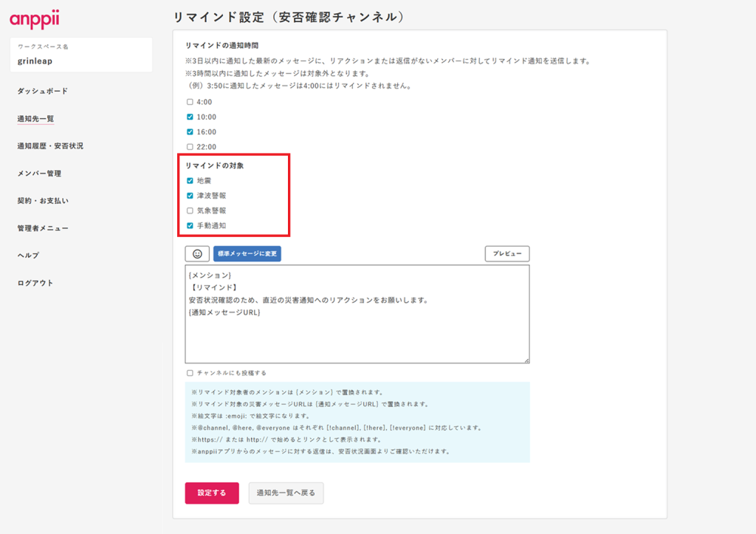Open 通知履歴・安否状況 page
756x534 pixels.
coord(50,146)
